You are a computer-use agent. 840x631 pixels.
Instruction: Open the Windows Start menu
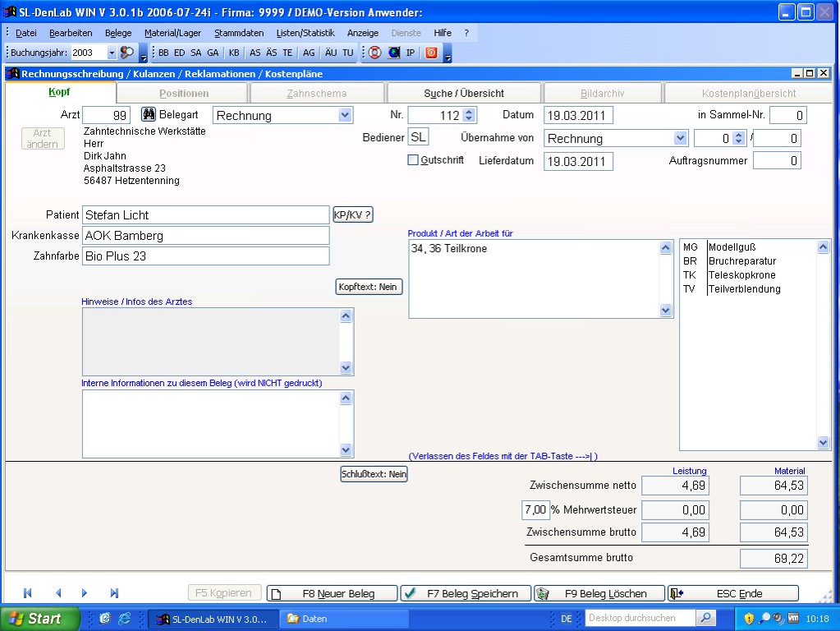click(39, 619)
